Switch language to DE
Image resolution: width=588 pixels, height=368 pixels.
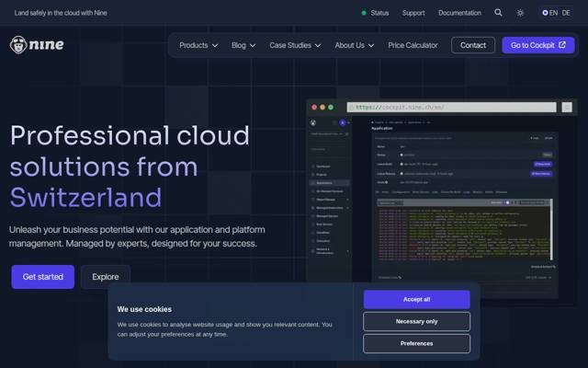[x=566, y=13]
